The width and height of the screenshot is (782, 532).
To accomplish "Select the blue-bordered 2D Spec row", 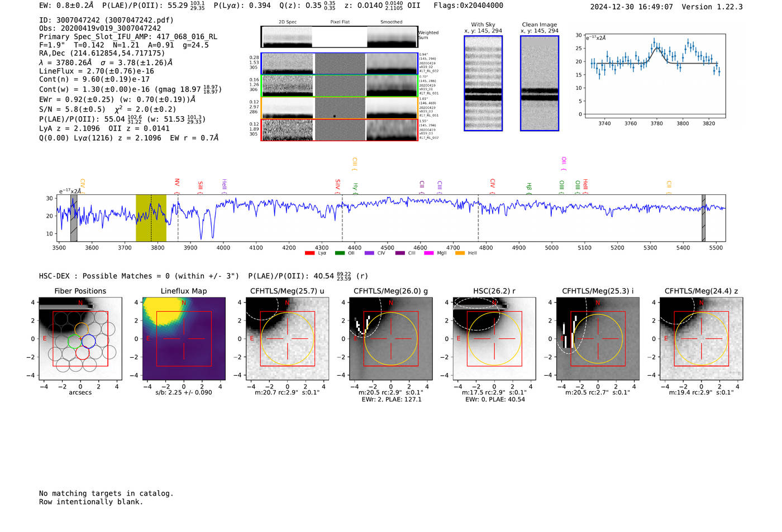I will coord(340,64).
